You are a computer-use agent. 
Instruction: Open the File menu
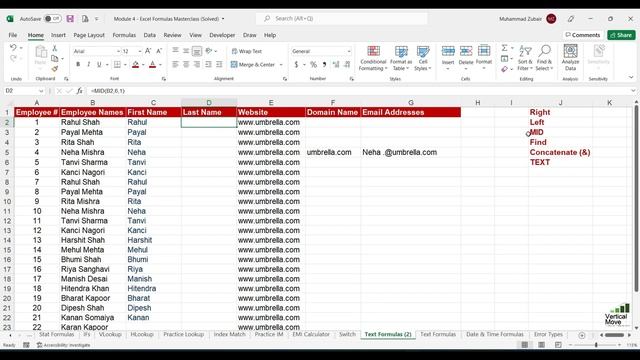tap(13, 35)
